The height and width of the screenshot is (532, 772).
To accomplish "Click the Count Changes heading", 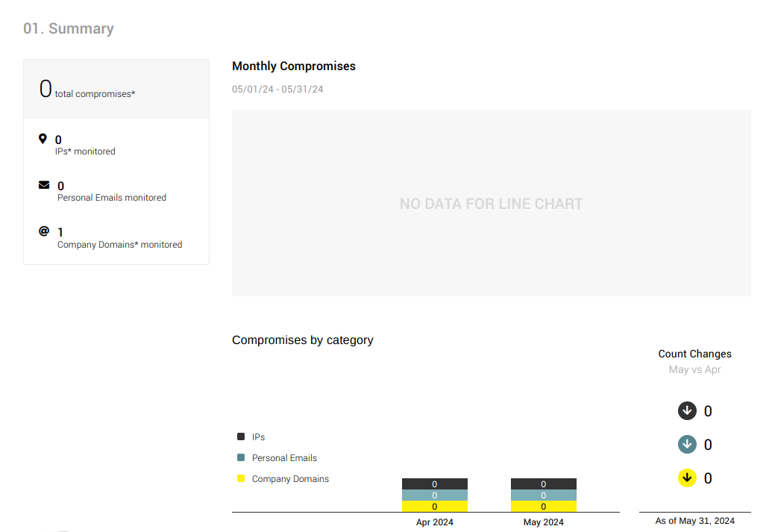I will (694, 354).
